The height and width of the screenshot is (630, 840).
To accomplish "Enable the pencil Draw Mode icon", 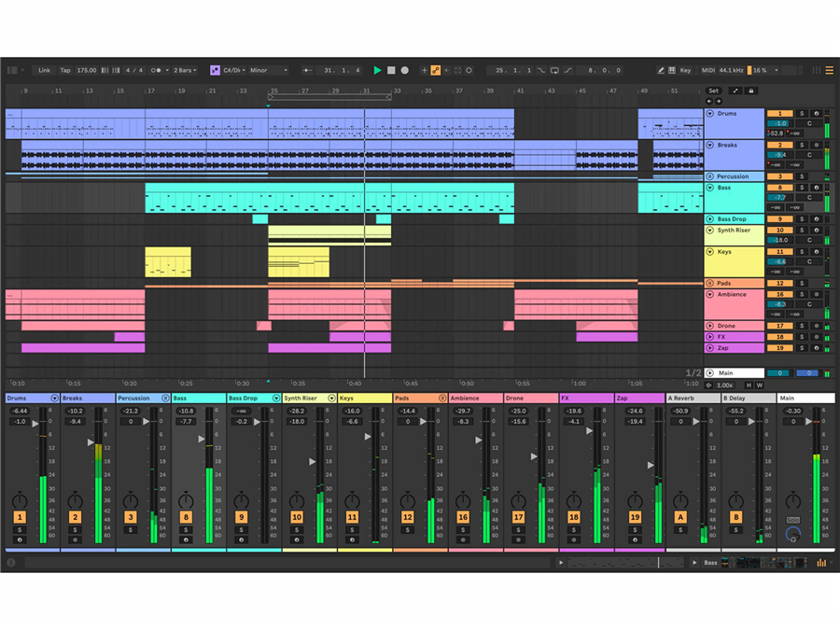I will (x=661, y=70).
